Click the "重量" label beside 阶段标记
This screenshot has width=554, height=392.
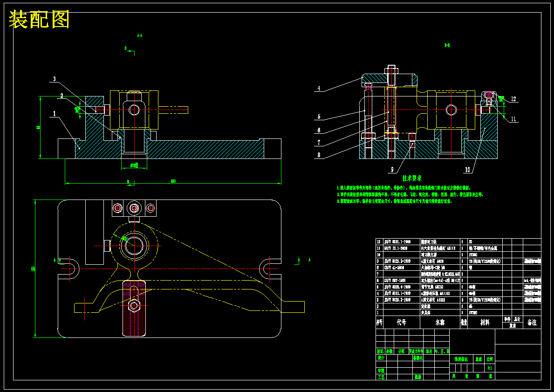tap(479, 359)
